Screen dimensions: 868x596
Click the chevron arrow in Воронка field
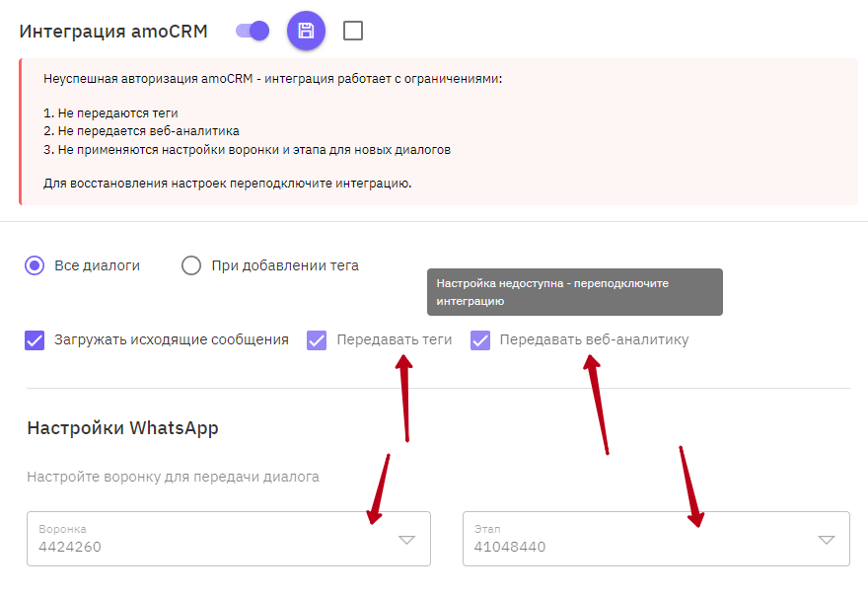click(406, 540)
